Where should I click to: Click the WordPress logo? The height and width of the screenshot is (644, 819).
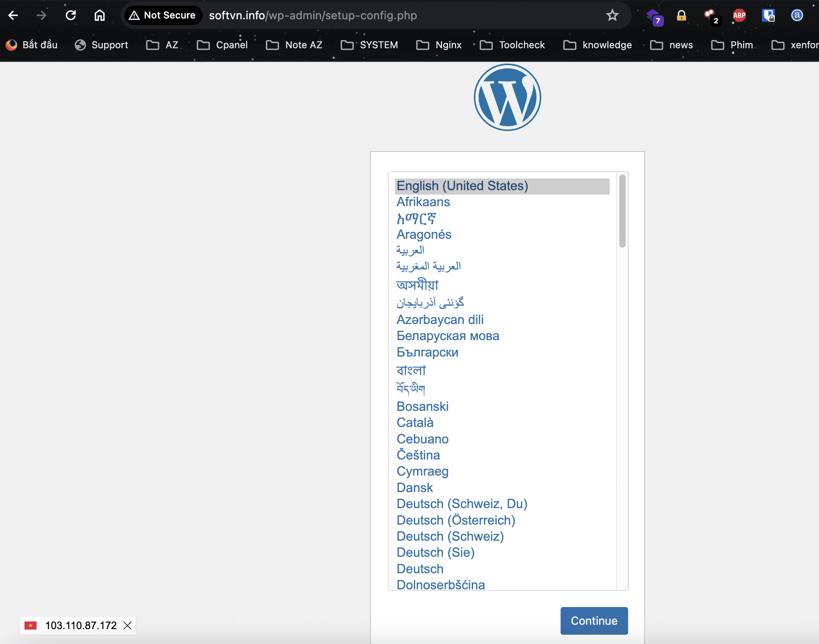(x=507, y=97)
